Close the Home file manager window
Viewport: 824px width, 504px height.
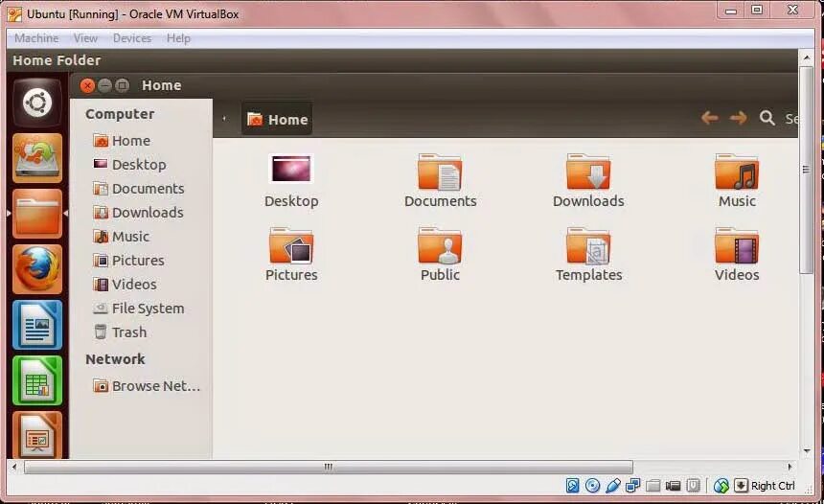point(88,85)
